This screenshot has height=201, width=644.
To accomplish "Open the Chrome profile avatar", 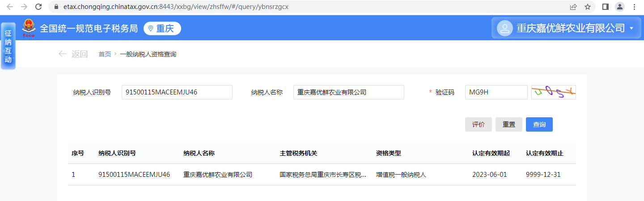I will pyautogui.click(x=620, y=7).
